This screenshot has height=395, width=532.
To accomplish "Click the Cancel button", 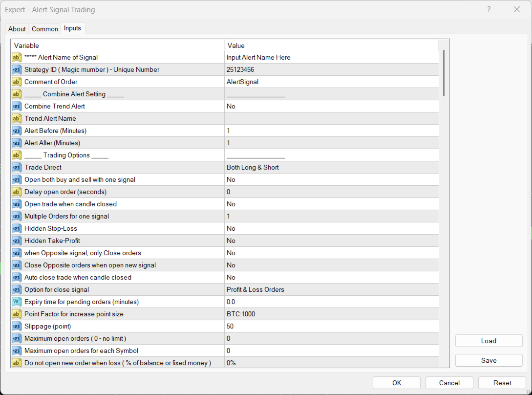I will click(449, 383).
